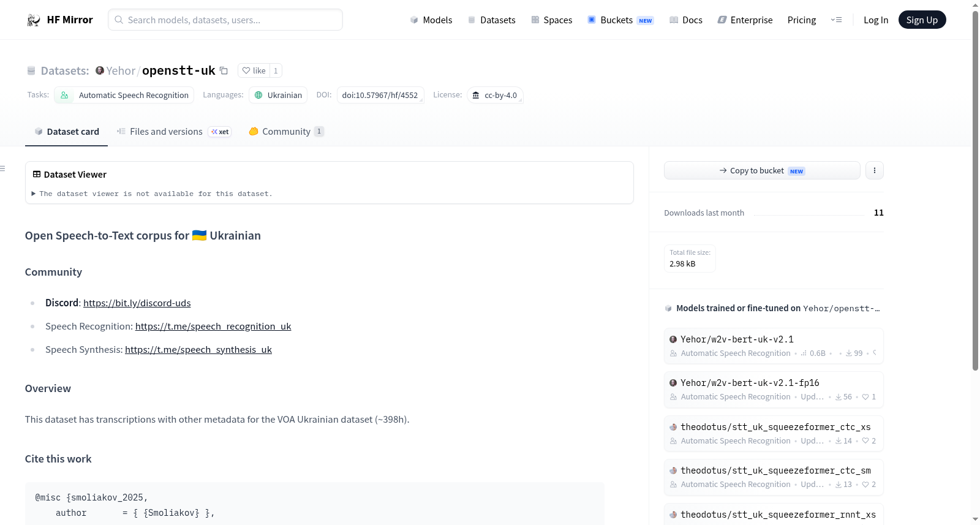Click the Dataset Viewer table icon
980x525 pixels.
tap(37, 174)
